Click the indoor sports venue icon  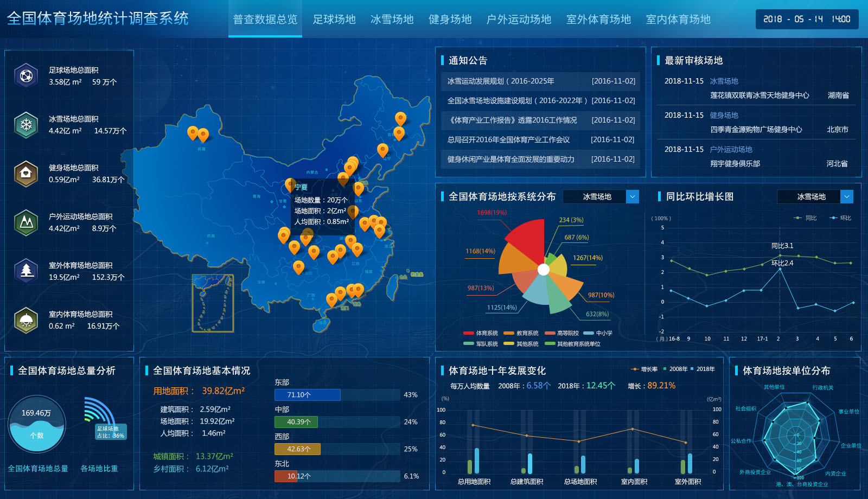pyautogui.click(x=25, y=319)
